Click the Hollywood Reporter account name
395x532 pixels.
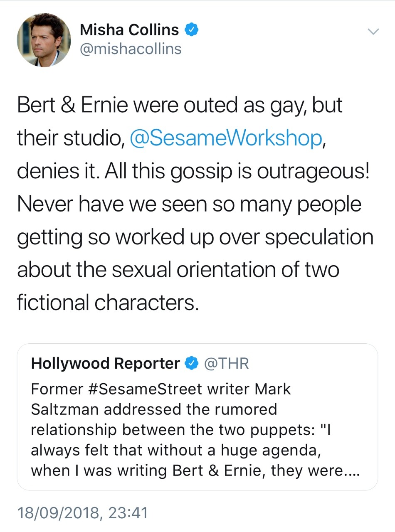pos(105,363)
